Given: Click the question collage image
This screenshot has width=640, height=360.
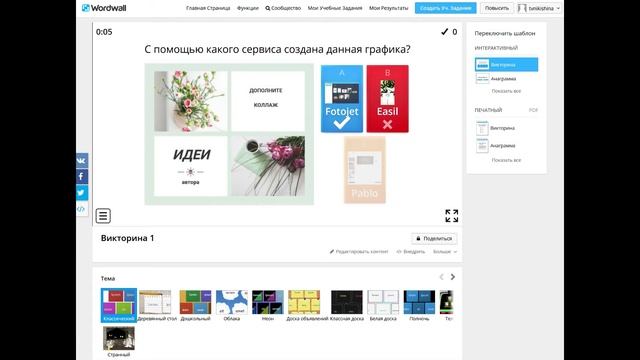Looking at the screenshot, I should pyautogui.click(x=229, y=134).
